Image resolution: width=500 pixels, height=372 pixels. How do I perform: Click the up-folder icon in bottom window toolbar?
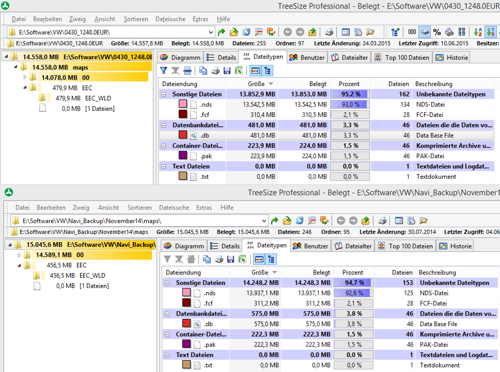point(366,220)
